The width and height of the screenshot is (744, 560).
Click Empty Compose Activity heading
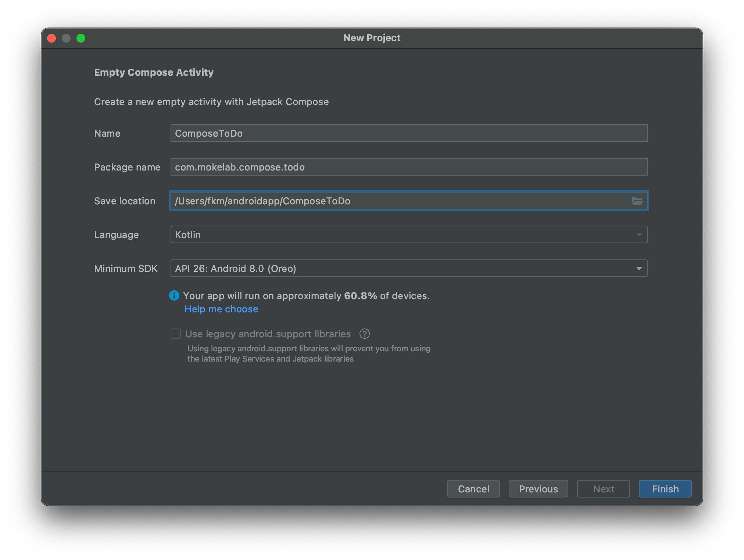154,72
